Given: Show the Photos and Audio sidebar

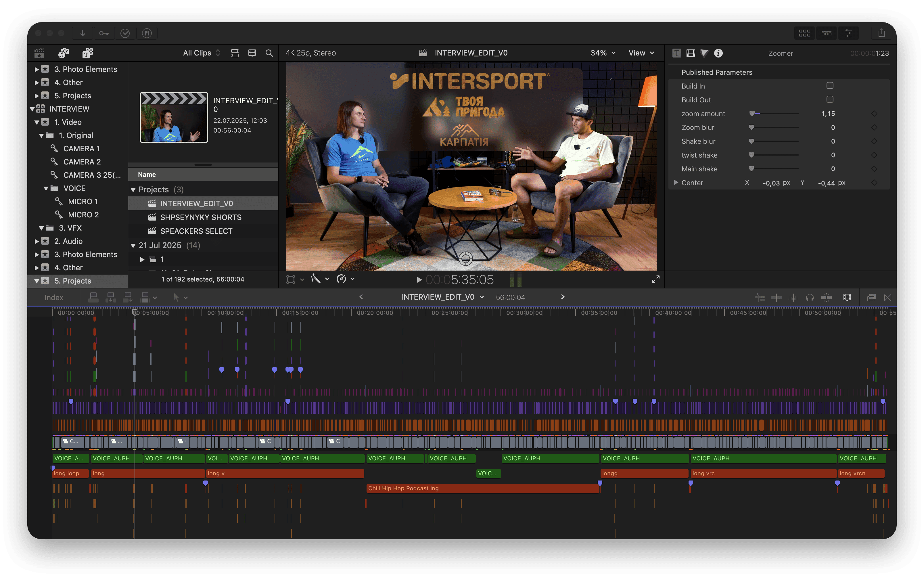Looking at the screenshot, I should coord(63,53).
